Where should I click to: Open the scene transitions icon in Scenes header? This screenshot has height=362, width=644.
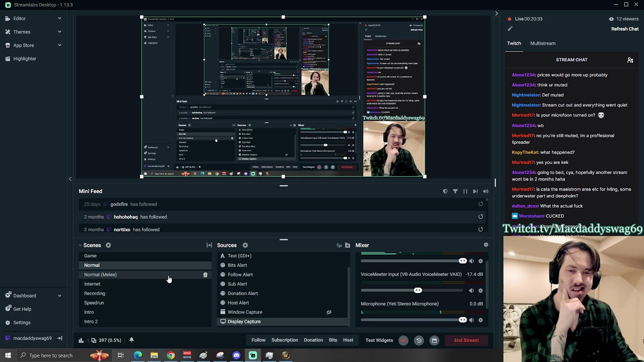pos(209,245)
